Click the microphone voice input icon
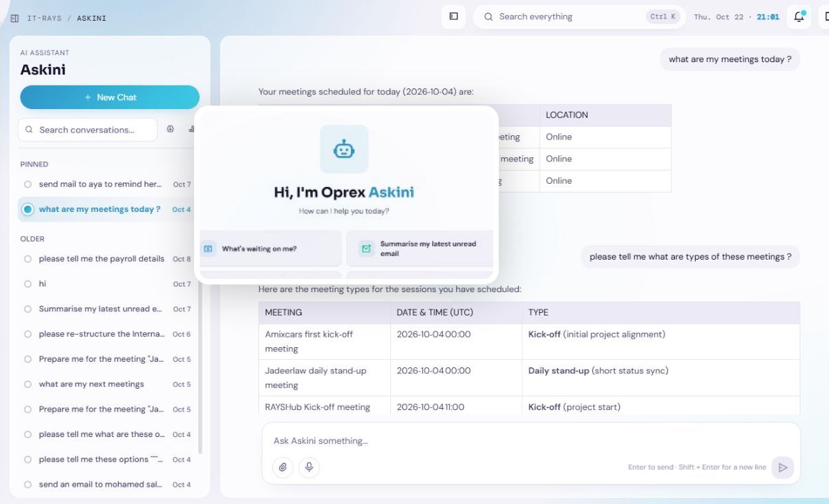Viewport: 829px width, 504px height. click(309, 467)
